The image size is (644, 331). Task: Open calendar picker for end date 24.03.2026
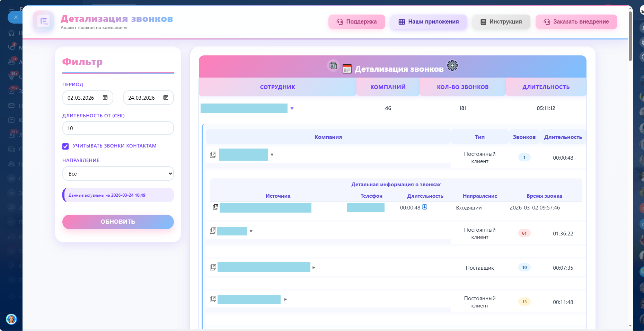click(166, 98)
